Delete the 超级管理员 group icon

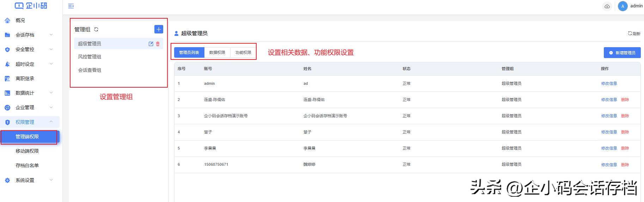(158, 44)
